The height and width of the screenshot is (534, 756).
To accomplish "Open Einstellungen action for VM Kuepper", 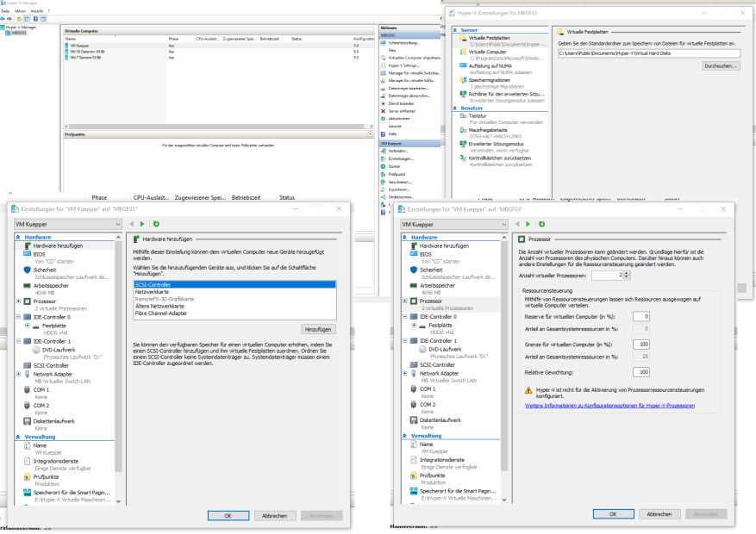I will [401, 158].
